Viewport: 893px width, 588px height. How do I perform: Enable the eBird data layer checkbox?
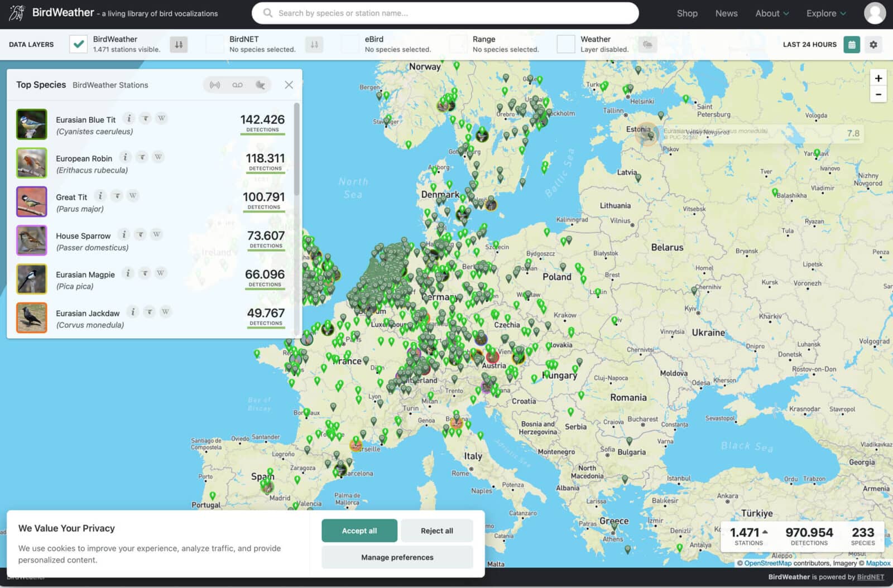point(351,45)
